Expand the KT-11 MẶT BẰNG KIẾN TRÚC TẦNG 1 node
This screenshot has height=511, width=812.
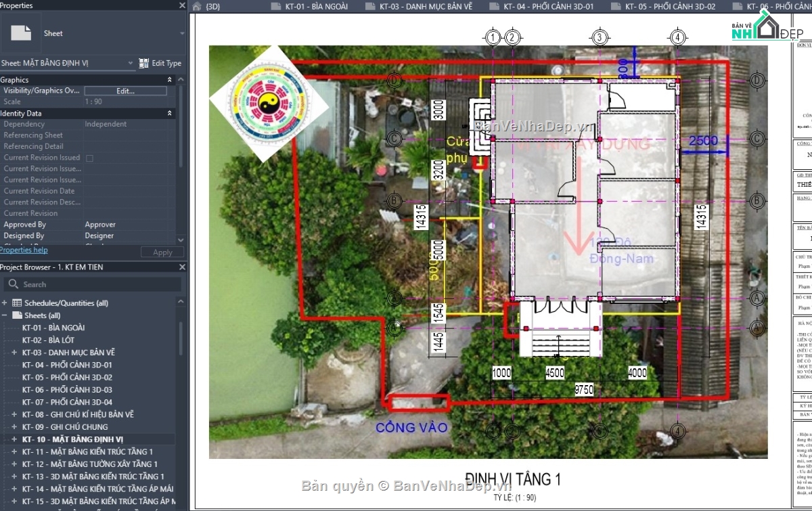[14, 451]
